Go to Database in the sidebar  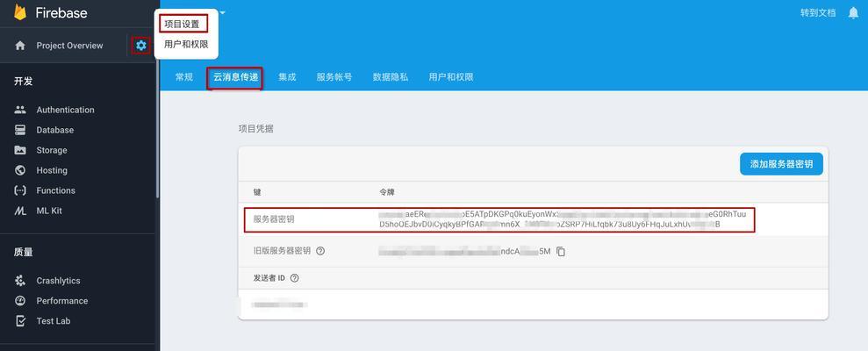click(x=54, y=130)
